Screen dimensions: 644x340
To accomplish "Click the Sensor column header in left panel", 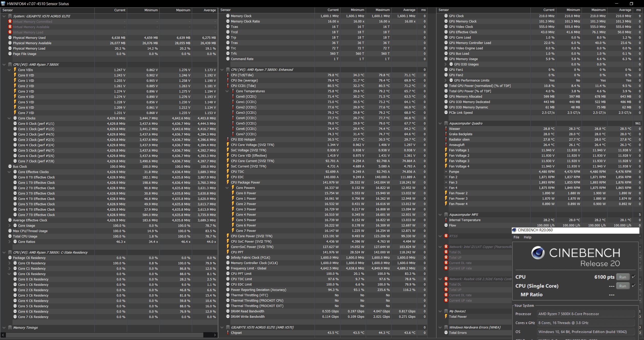I will tap(47, 10).
